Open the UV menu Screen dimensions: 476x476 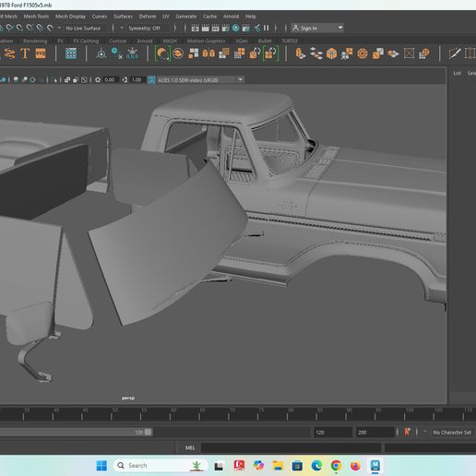[166, 17]
